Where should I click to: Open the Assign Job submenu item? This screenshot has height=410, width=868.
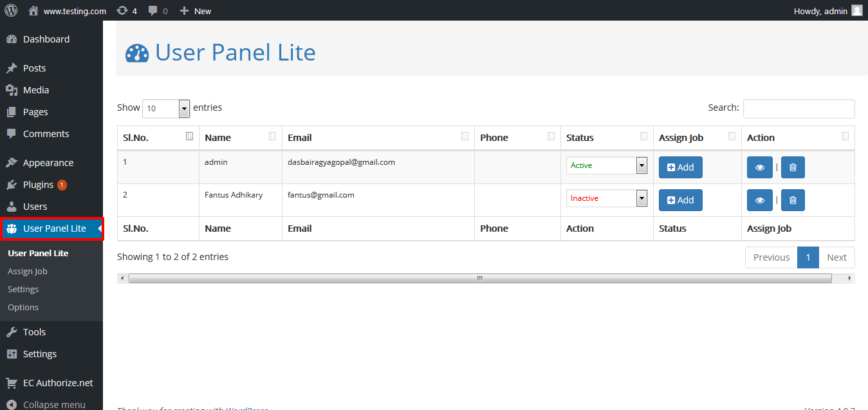click(x=28, y=271)
